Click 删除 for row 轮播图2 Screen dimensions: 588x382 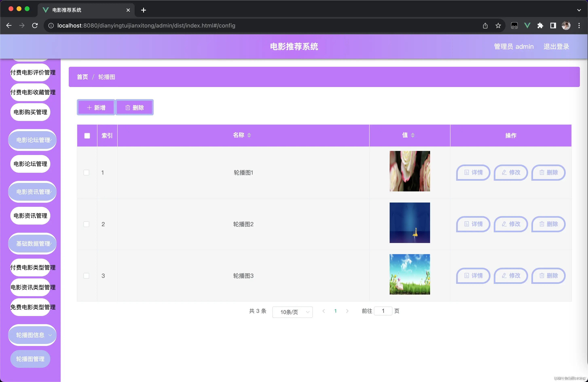(x=548, y=224)
